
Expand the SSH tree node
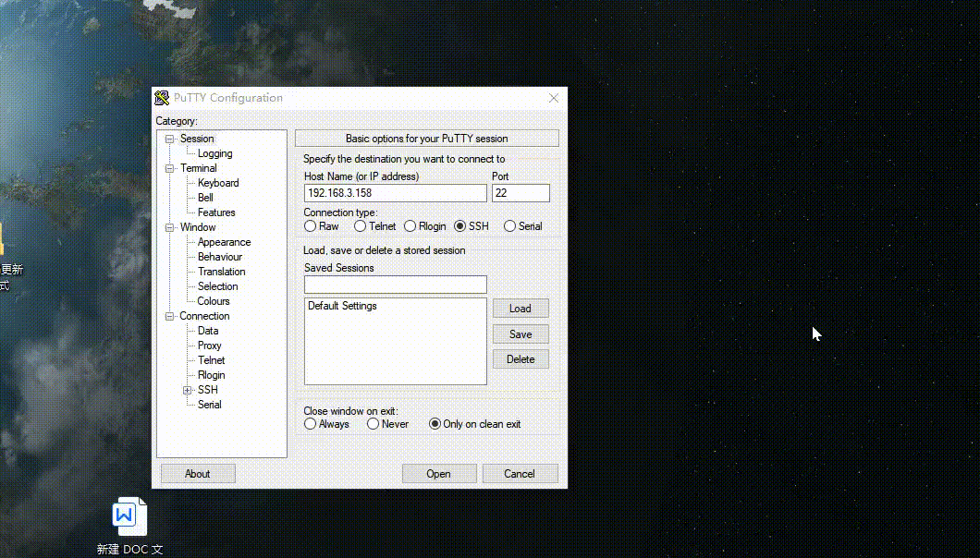(187, 390)
